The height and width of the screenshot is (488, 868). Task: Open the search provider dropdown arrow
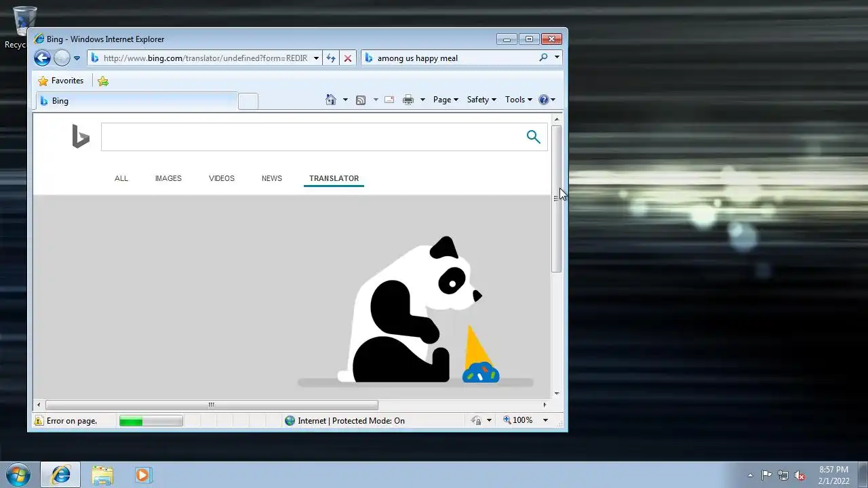click(x=557, y=58)
